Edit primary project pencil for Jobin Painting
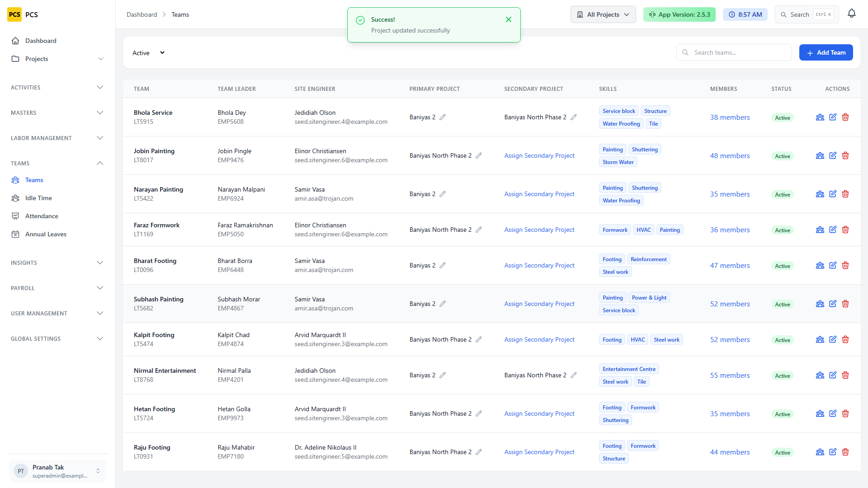Screen dimensions: 868x488 tap(479, 155)
